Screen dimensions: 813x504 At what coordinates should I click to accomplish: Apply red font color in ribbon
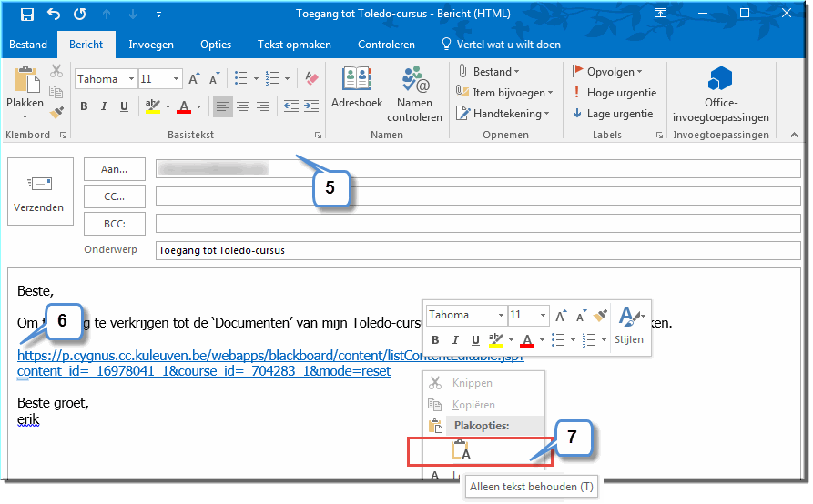(x=184, y=106)
